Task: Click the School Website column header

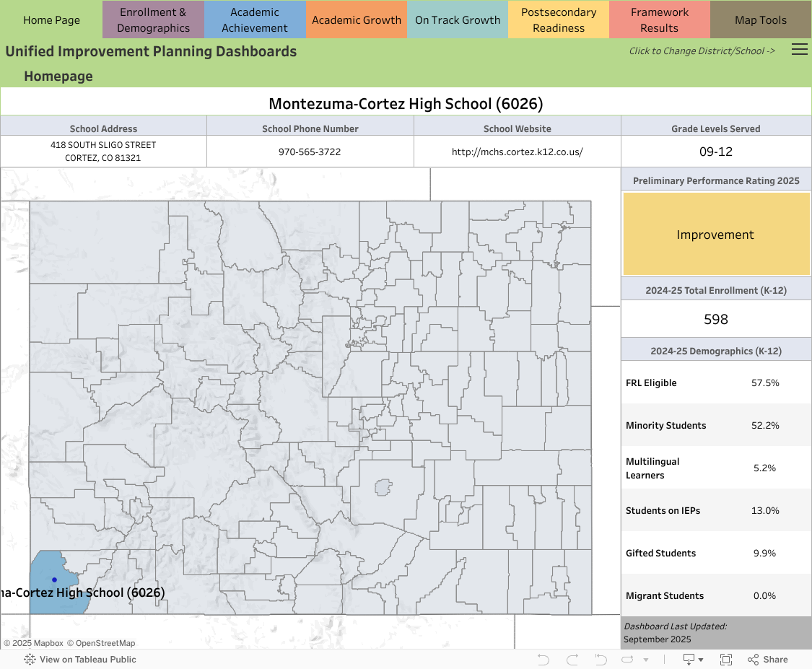Action: click(517, 128)
